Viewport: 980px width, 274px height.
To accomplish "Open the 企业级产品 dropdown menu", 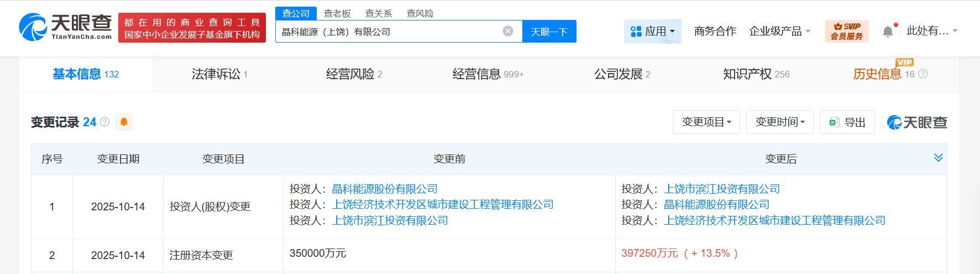I will (x=779, y=32).
